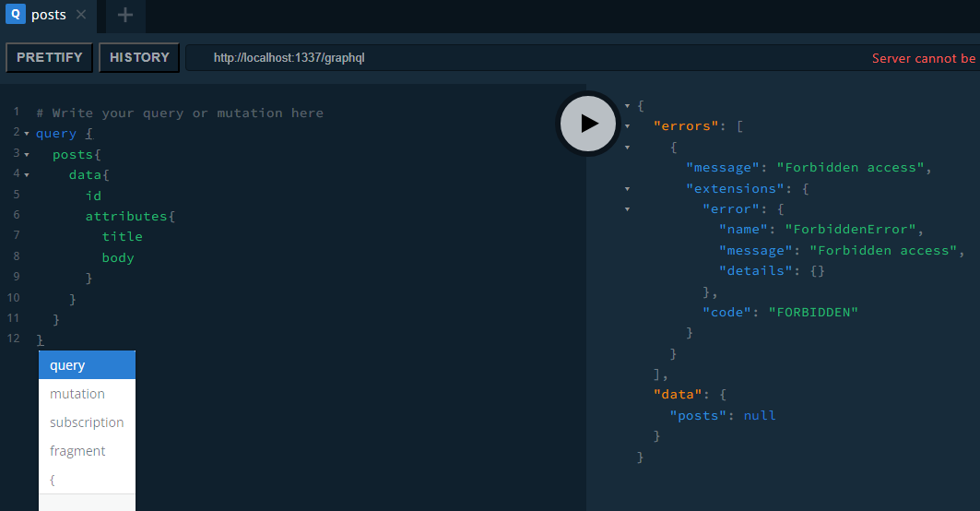
Task: Choose 'mutation' from the autocomplete list
Action: 87,394
